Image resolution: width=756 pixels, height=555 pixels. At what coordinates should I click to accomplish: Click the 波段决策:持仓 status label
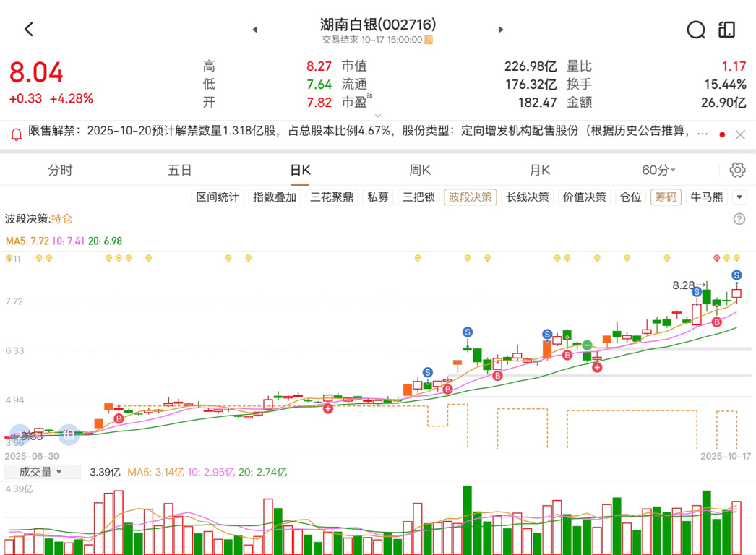pyautogui.click(x=38, y=219)
